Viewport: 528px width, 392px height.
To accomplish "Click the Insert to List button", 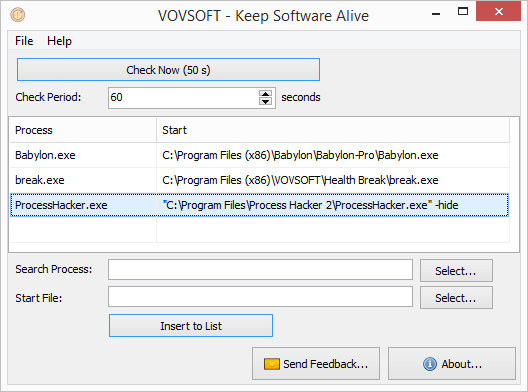I will point(191,326).
